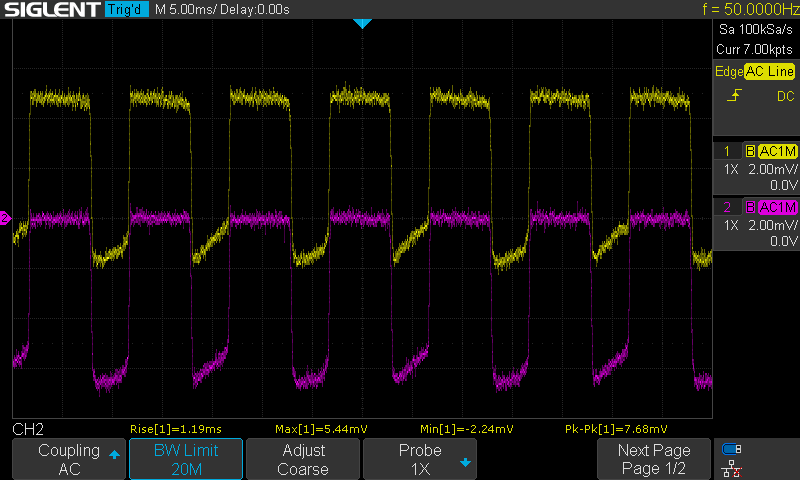
Task: Click channel 2 bandwidth limit B icon
Action: tap(750, 207)
